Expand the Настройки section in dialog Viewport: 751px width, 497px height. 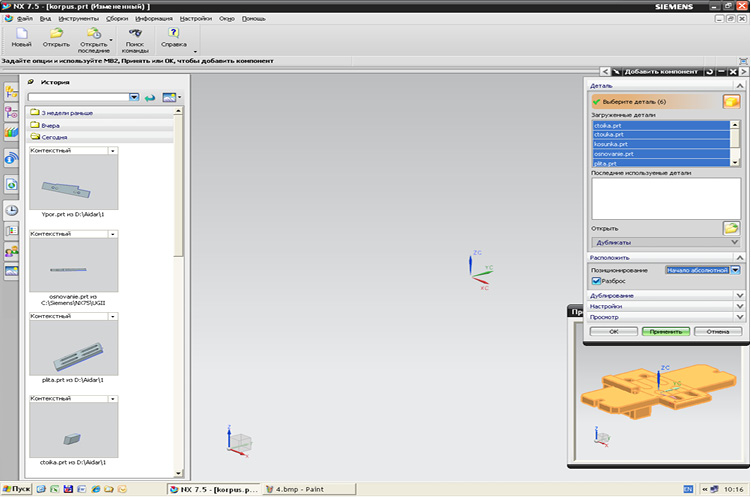tap(666, 306)
